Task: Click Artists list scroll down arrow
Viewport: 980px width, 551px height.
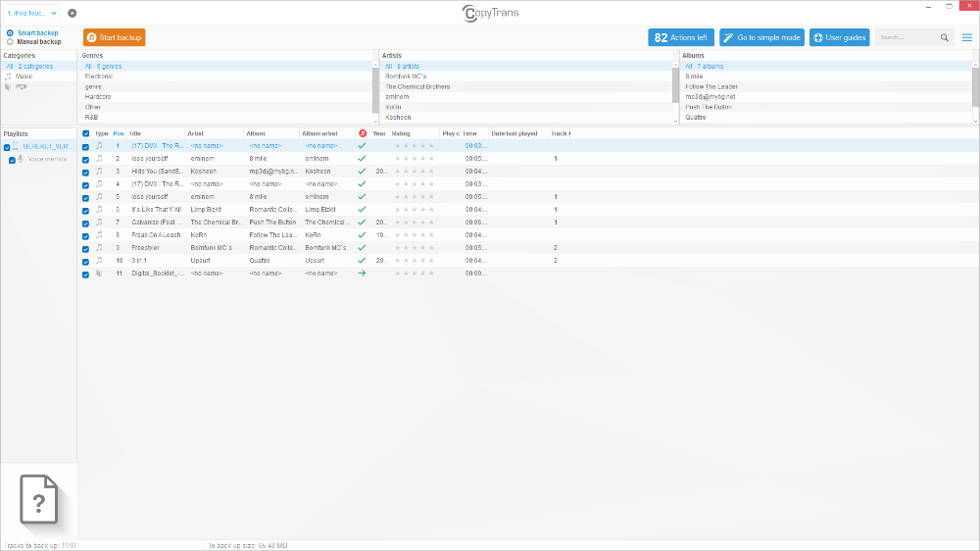Action: [x=675, y=121]
